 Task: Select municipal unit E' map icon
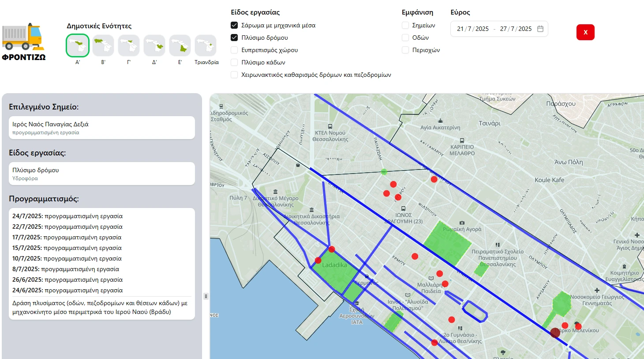coord(180,45)
